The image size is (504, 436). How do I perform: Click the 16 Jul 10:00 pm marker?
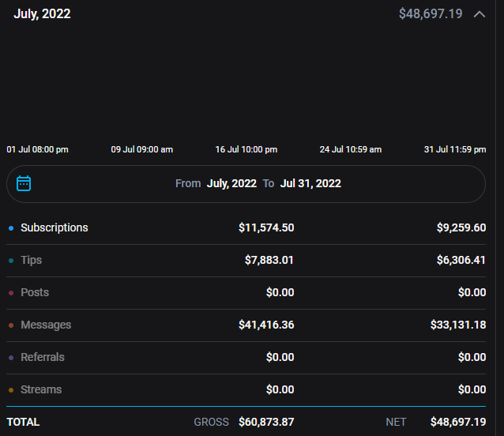click(246, 149)
